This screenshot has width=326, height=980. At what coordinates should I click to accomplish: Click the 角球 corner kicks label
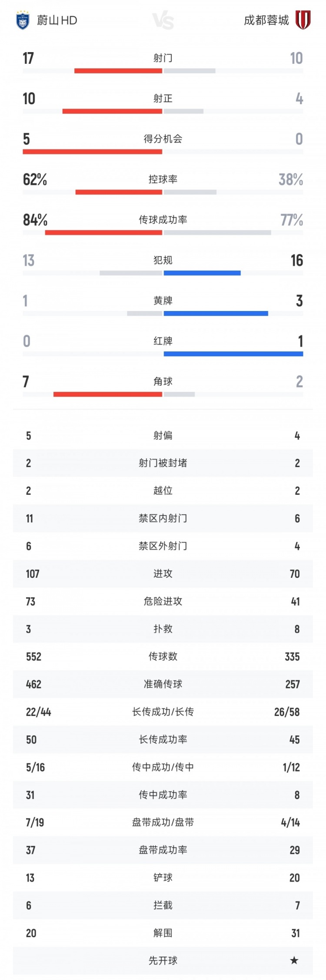pyautogui.click(x=163, y=381)
